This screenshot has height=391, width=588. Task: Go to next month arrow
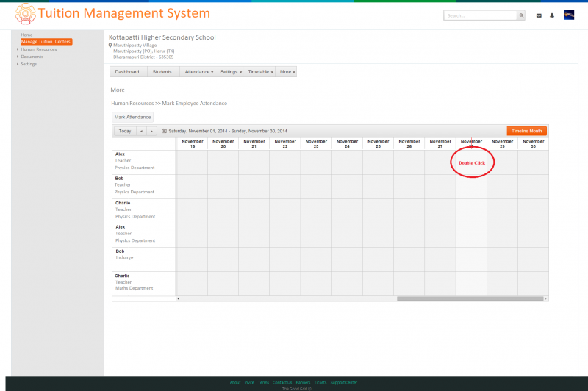(151, 132)
